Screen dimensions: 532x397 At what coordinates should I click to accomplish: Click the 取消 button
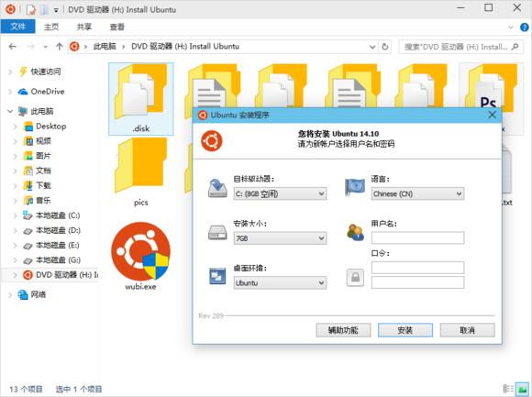coord(467,330)
